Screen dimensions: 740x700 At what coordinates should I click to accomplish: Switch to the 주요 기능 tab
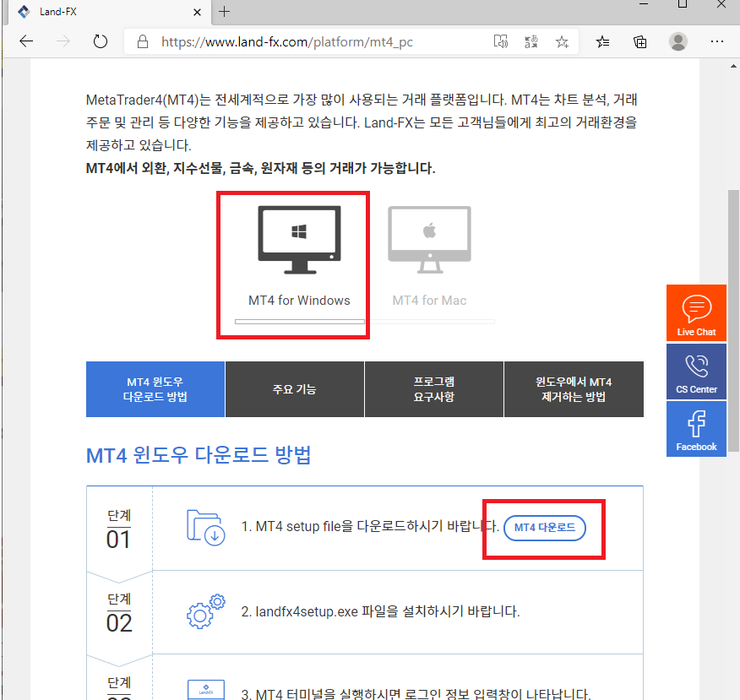click(x=295, y=389)
